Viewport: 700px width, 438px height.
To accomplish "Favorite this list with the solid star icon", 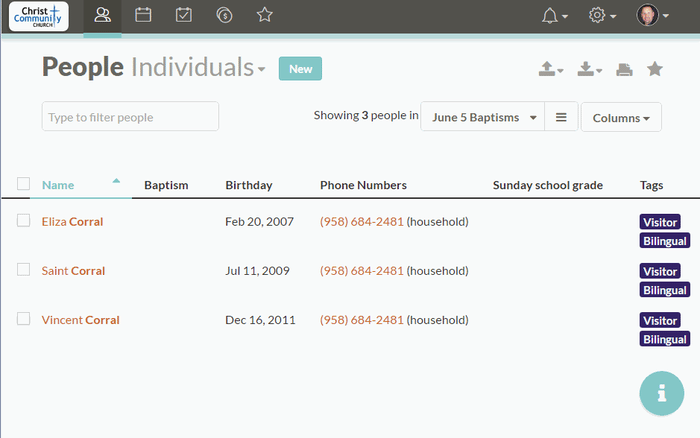I will 654,69.
